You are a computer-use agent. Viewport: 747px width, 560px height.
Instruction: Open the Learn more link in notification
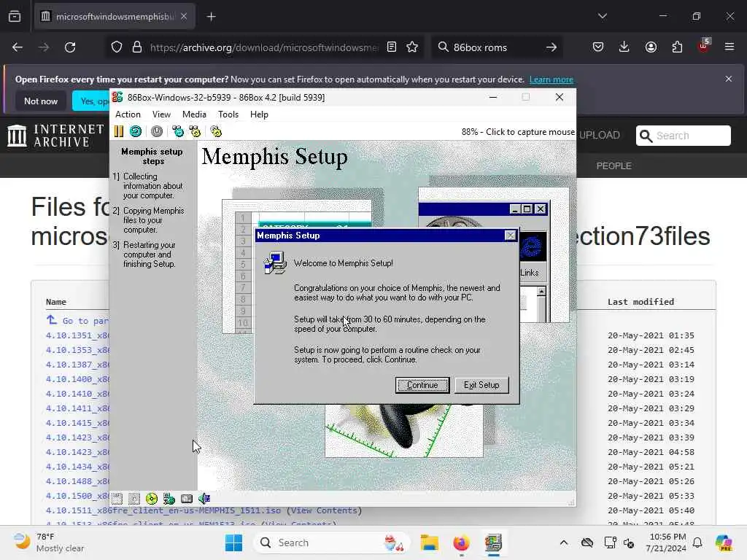tap(551, 79)
